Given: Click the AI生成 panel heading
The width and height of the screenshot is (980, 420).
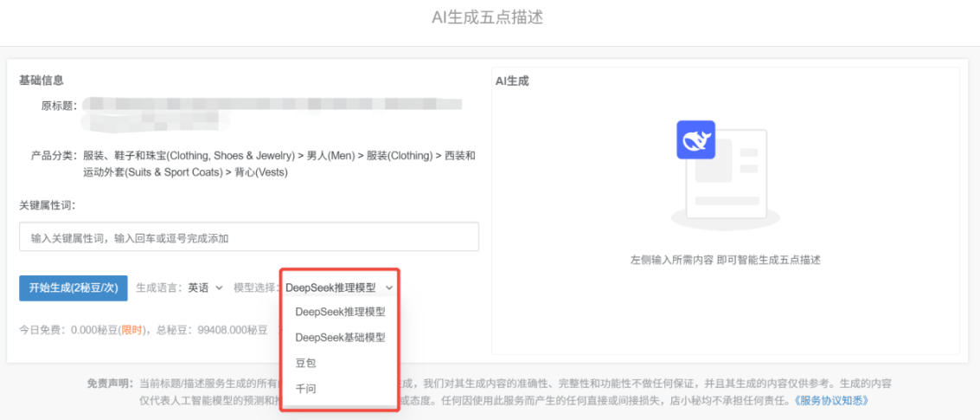Looking at the screenshot, I should [512, 81].
